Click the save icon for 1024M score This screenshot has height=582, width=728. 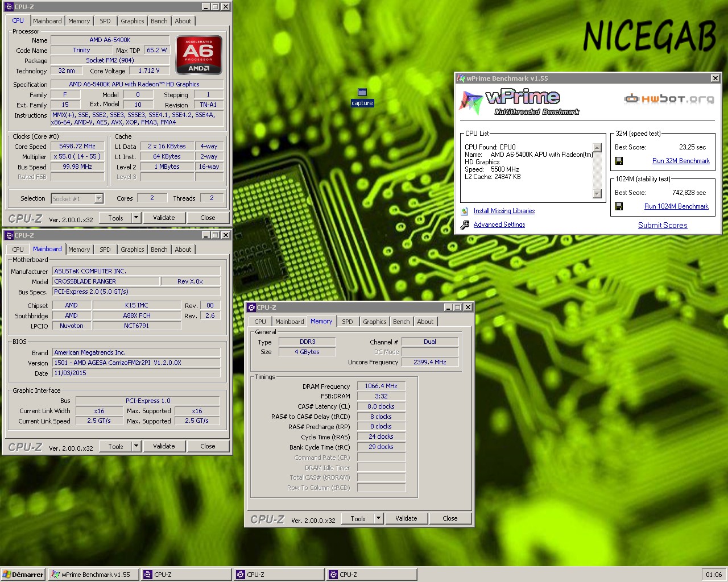point(619,206)
